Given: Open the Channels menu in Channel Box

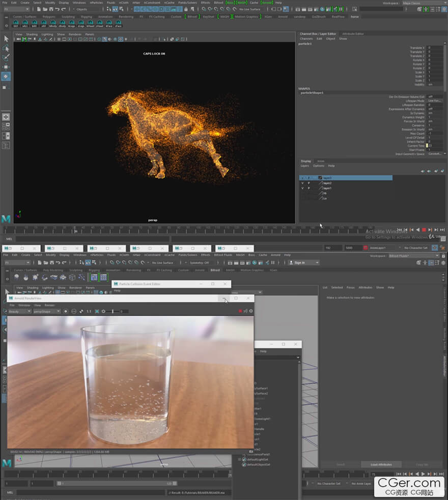Looking at the screenshot, I should [306, 39].
